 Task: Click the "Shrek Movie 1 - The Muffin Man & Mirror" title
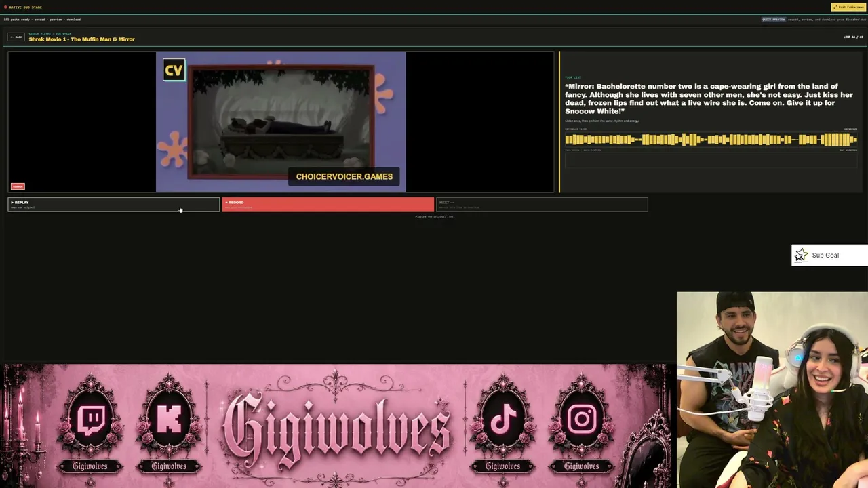click(x=82, y=39)
